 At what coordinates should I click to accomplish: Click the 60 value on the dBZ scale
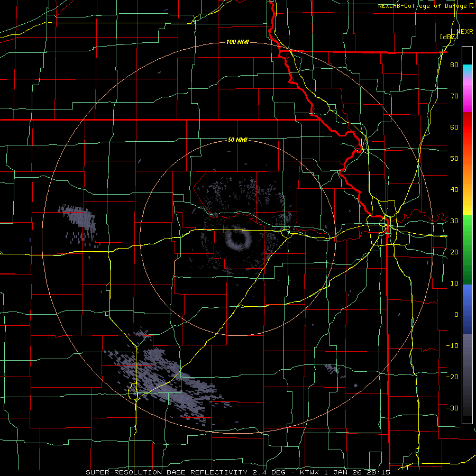click(454, 127)
